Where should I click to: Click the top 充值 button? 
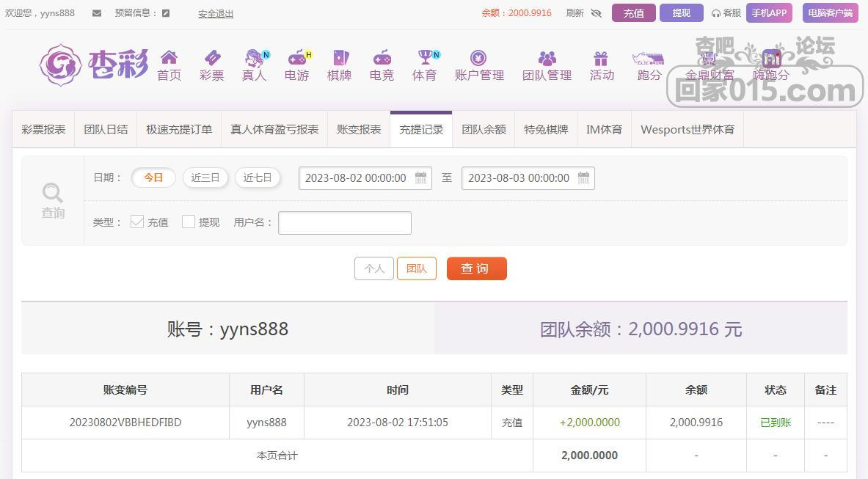tap(634, 12)
